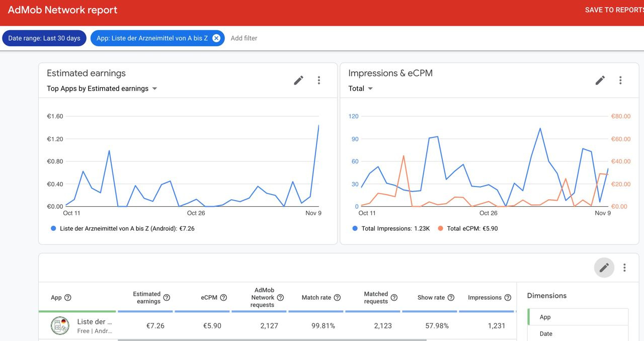Sort by the Impressions column header
The width and height of the screenshot is (644, 341).
485,298
